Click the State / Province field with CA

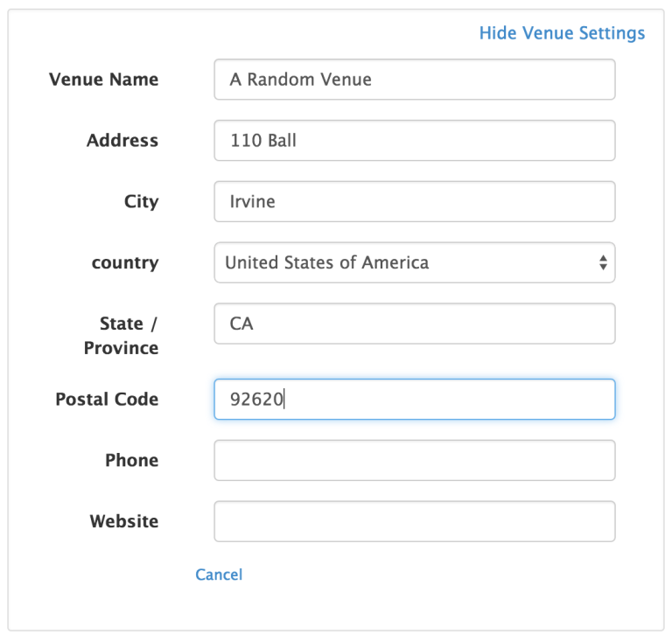point(414,324)
